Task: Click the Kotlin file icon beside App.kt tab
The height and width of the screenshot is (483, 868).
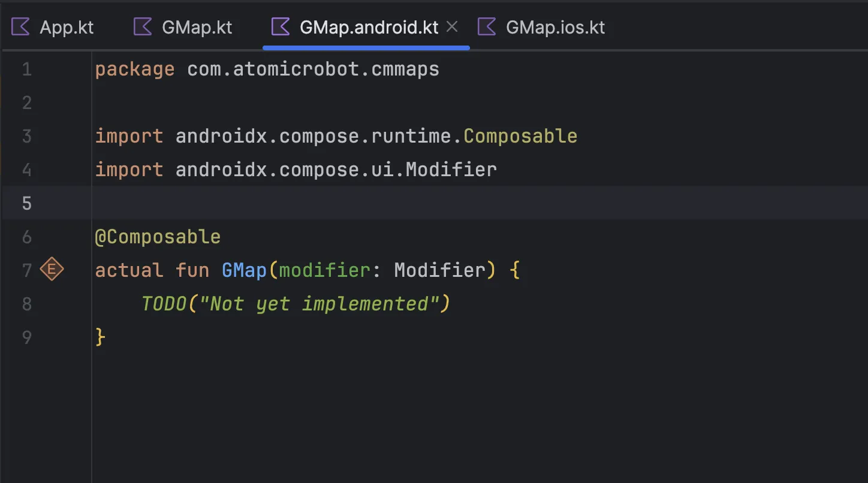Action: tap(20, 26)
